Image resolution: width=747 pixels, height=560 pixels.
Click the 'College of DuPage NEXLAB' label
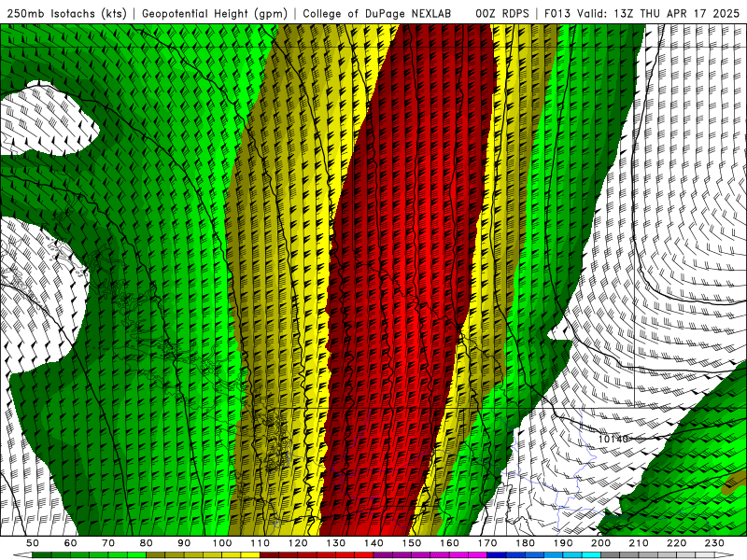tap(376, 13)
